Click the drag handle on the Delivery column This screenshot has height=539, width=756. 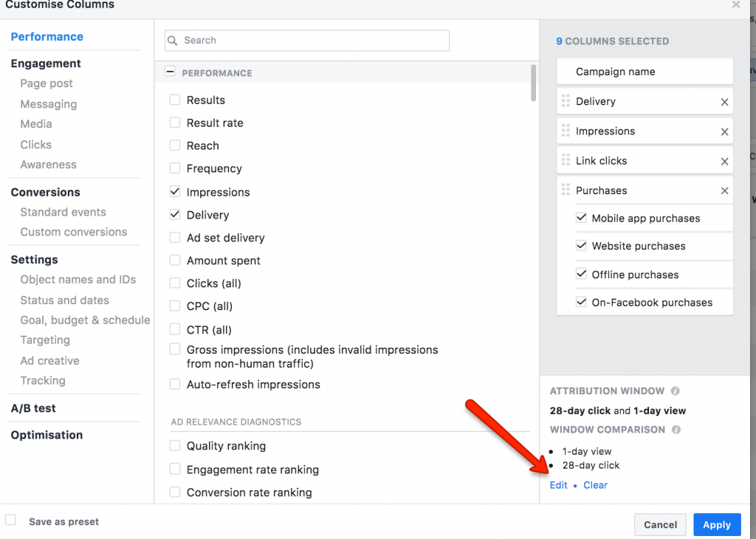click(566, 101)
